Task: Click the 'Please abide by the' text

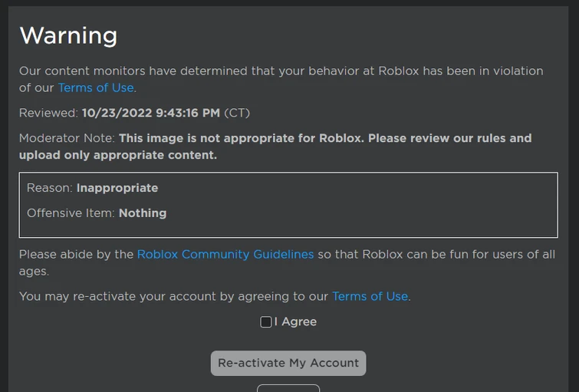Action: click(77, 254)
